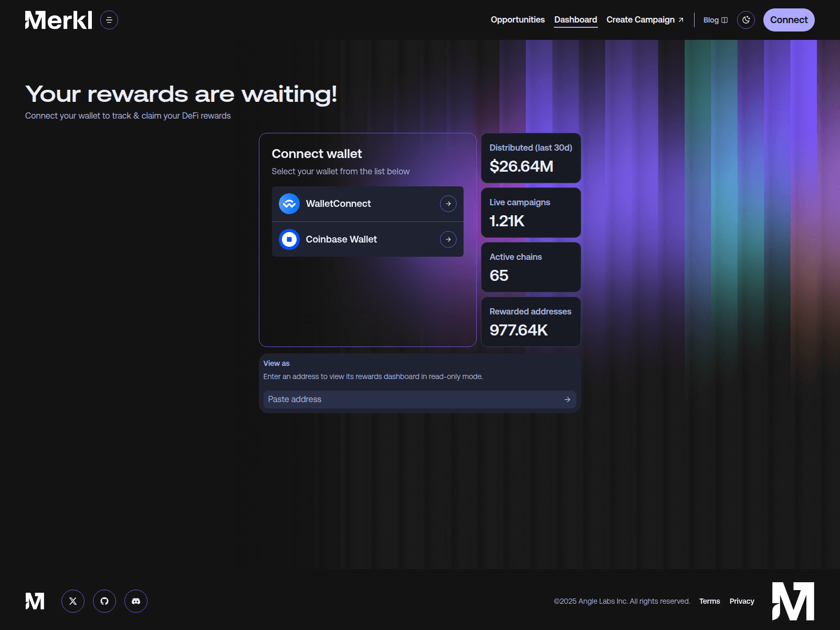The width and height of the screenshot is (840, 630).
Task: Click the Coinbase Wallet logo icon
Action: [289, 239]
